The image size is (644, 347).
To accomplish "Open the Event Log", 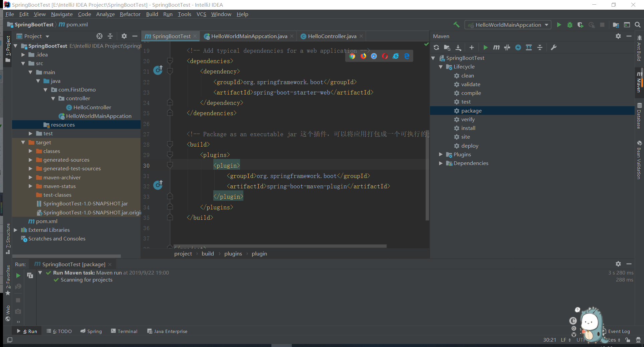I will click(619, 331).
